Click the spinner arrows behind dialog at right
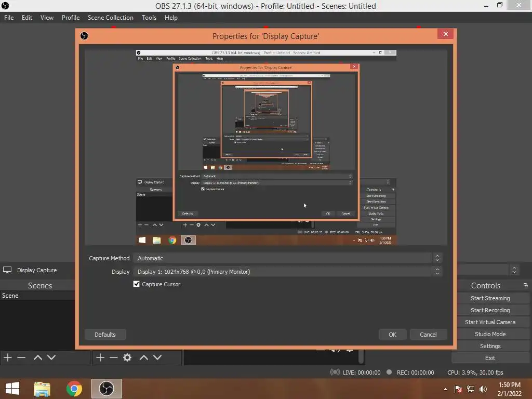This screenshot has width=532, height=399. pos(514,270)
